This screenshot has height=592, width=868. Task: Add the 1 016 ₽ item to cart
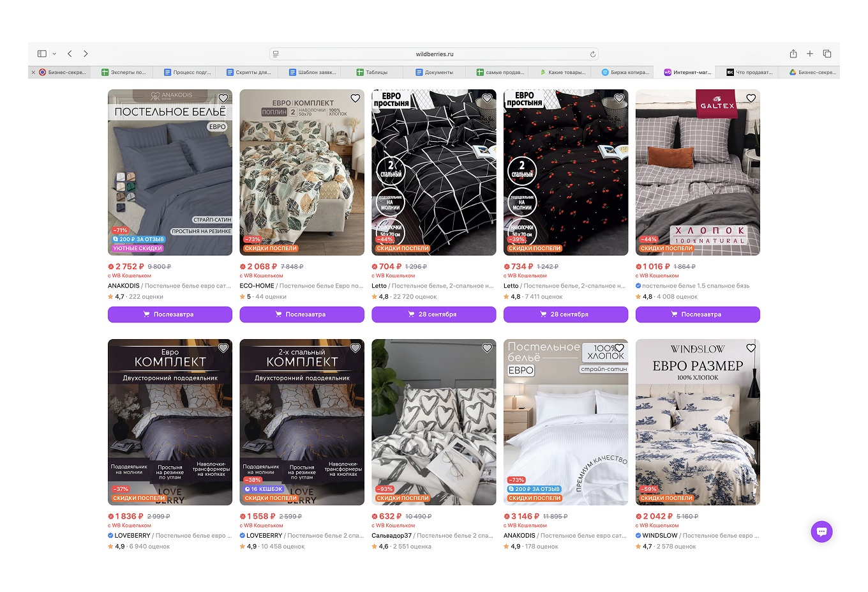click(x=698, y=314)
